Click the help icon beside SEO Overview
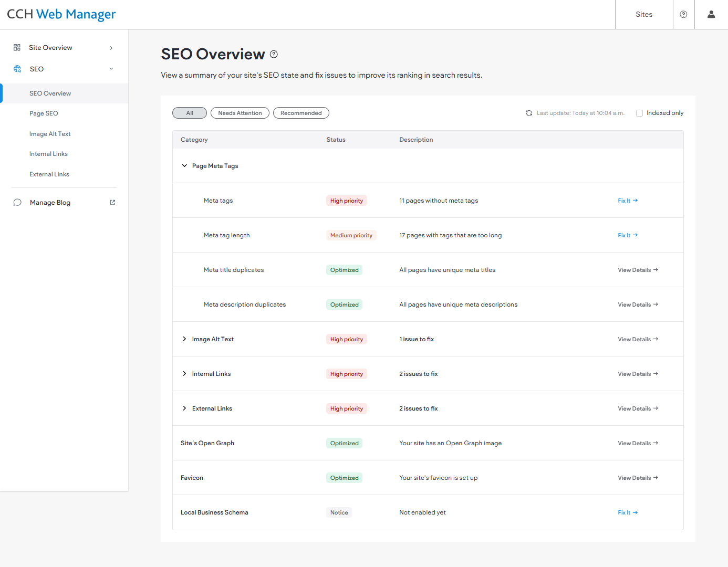Image resolution: width=728 pixels, height=567 pixels. click(x=274, y=54)
